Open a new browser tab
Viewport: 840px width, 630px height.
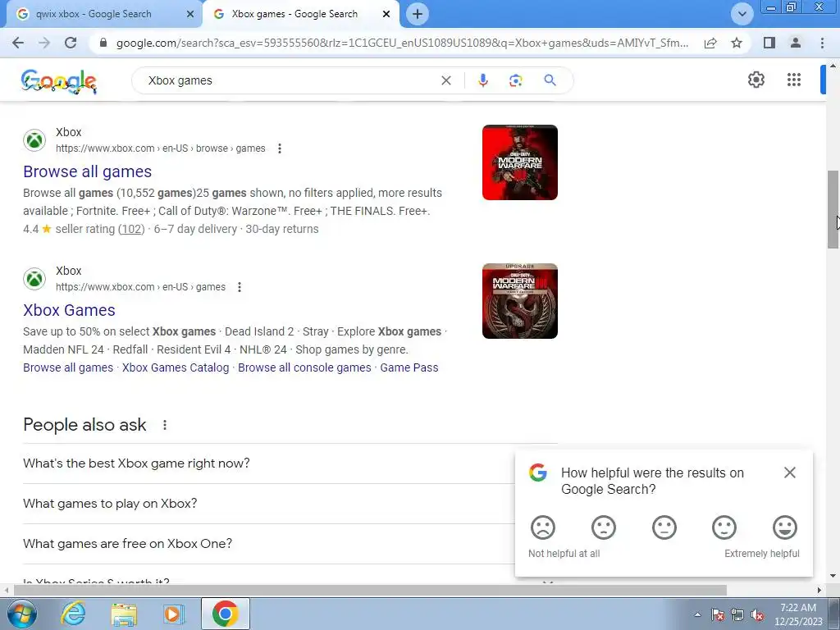(418, 14)
